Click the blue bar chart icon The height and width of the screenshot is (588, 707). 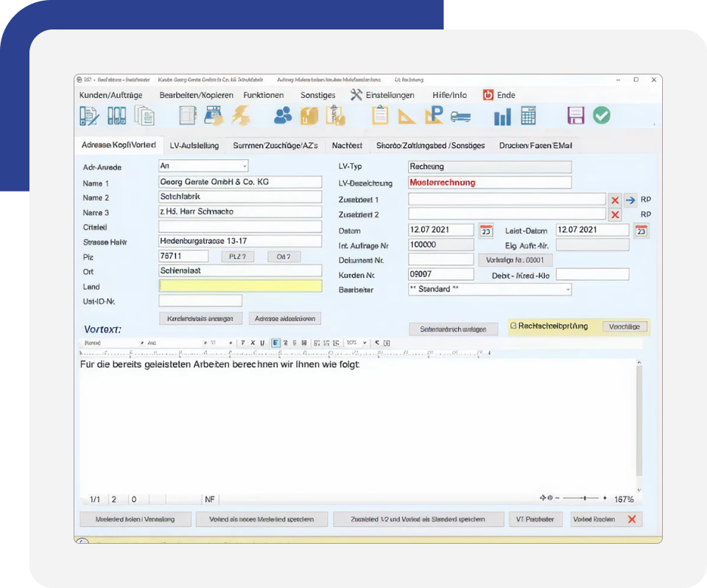click(x=502, y=116)
